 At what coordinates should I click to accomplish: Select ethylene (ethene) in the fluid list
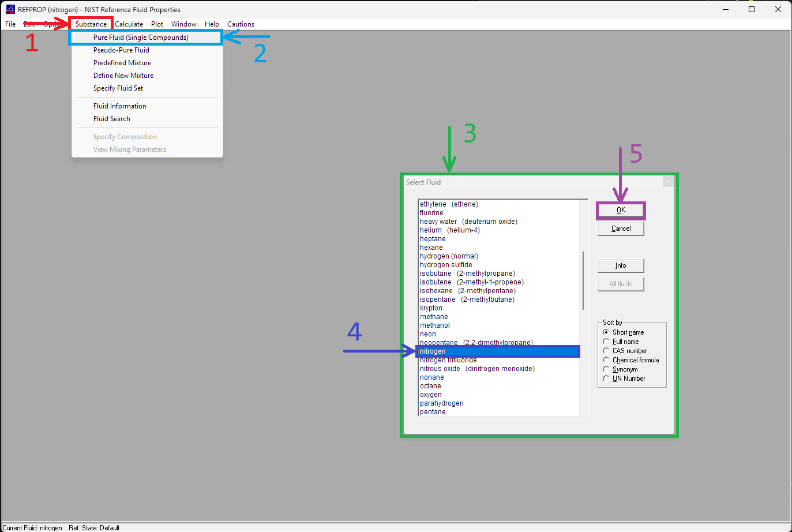498,204
